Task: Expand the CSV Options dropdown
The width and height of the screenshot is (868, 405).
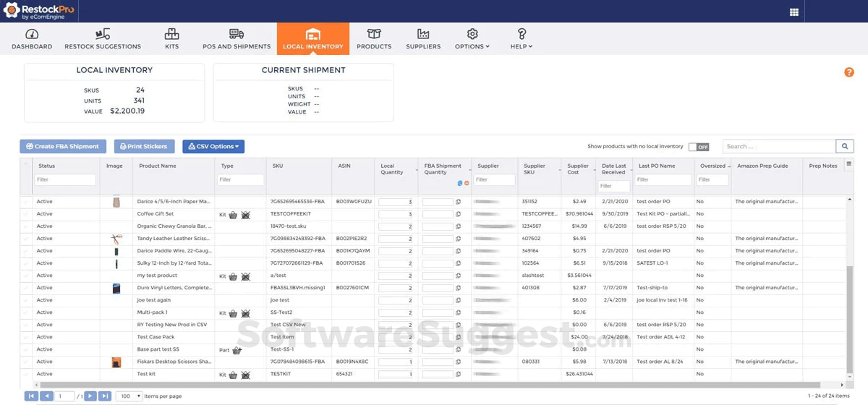Action: click(213, 146)
